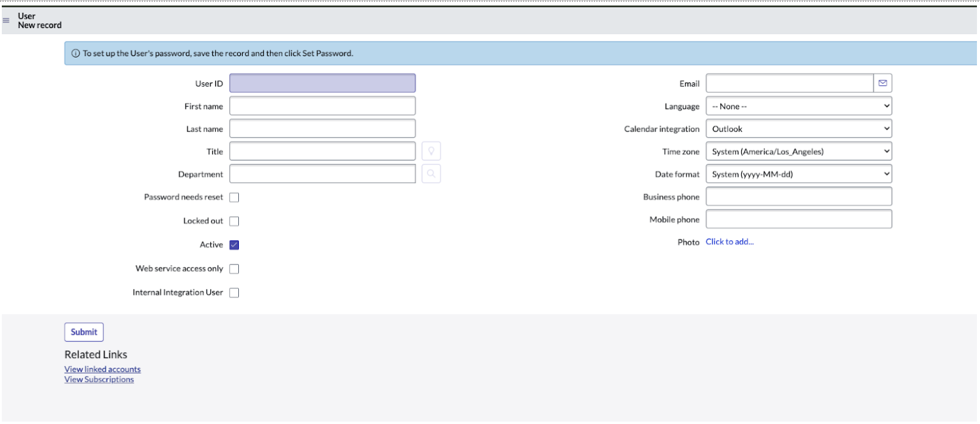Uncheck the Active checkbox
Image resolution: width=980 pixels, height=424 pixels.
(x=234, y=245)
